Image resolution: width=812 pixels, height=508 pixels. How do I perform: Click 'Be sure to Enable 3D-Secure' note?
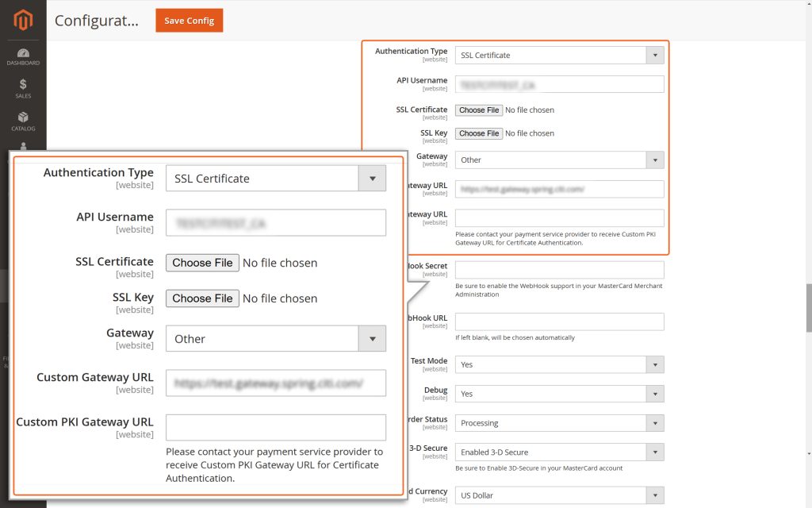point(539,468)
